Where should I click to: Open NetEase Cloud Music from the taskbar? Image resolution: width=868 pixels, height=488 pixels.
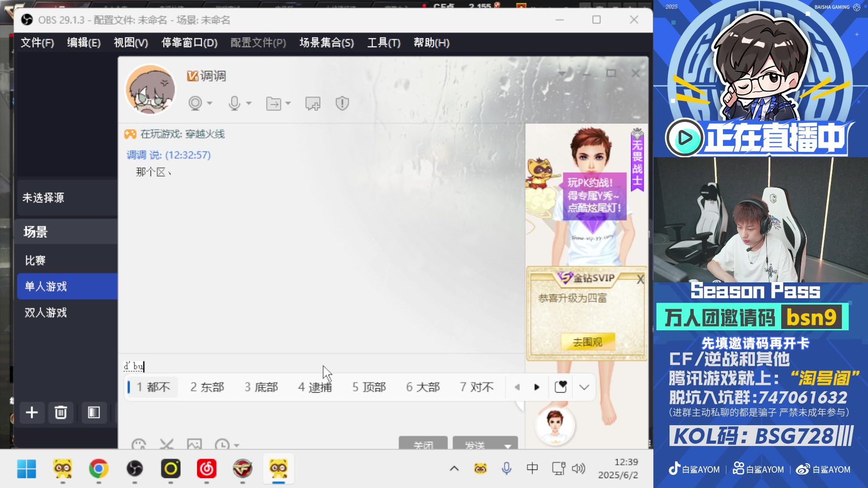[x=207, y=469]
